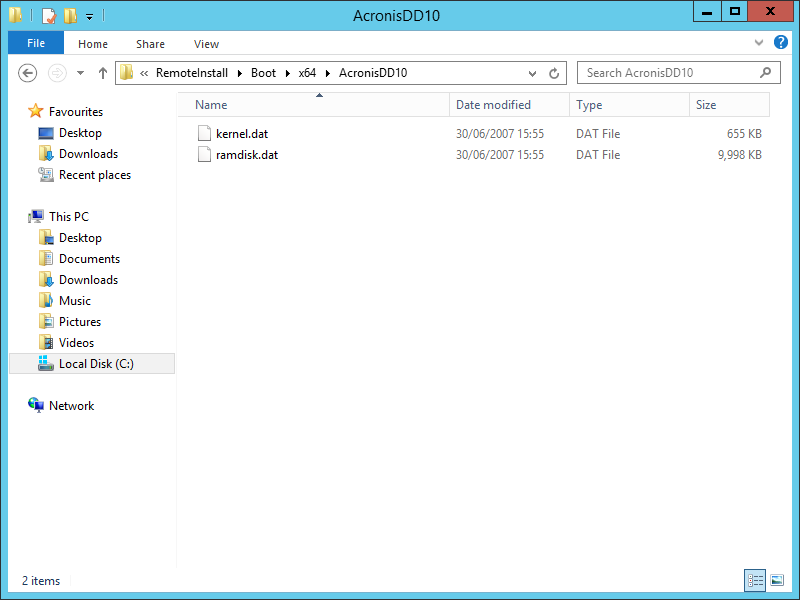Expand the arrow after x64 breadcrumb
Viewport: 800px width, 600px height.
click(328, 73)
